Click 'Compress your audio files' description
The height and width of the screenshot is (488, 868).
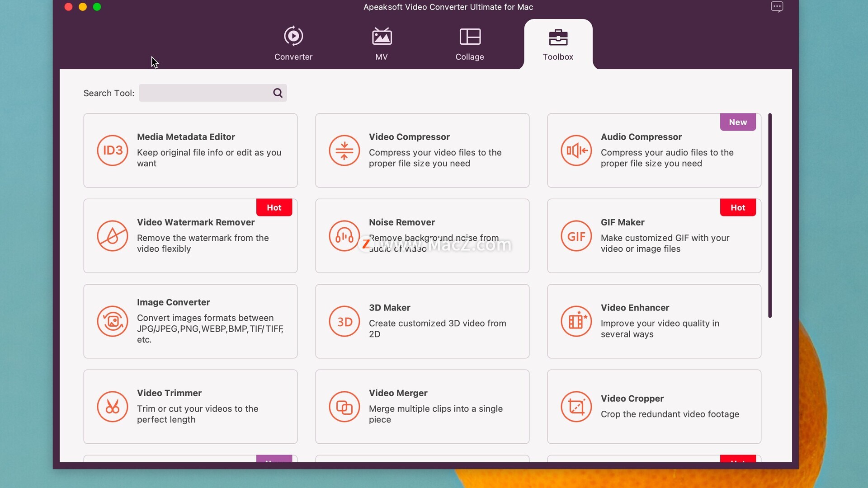(x=667, y=158)
